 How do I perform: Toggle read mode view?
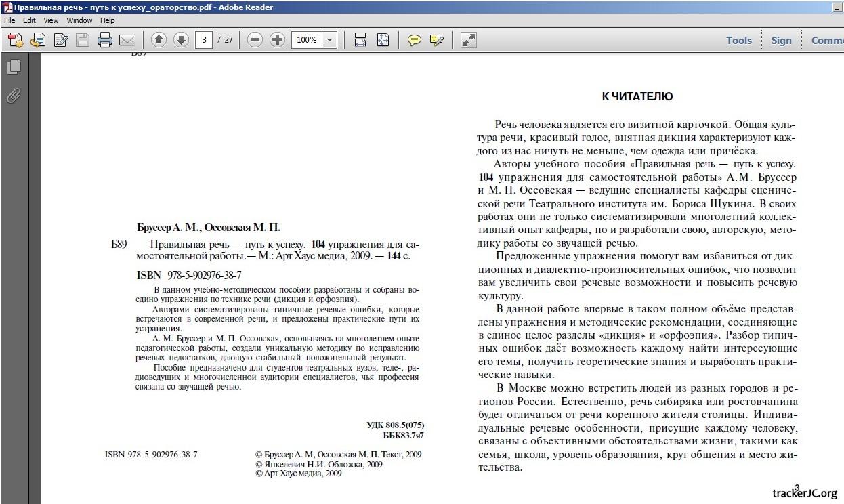point(468,40)
